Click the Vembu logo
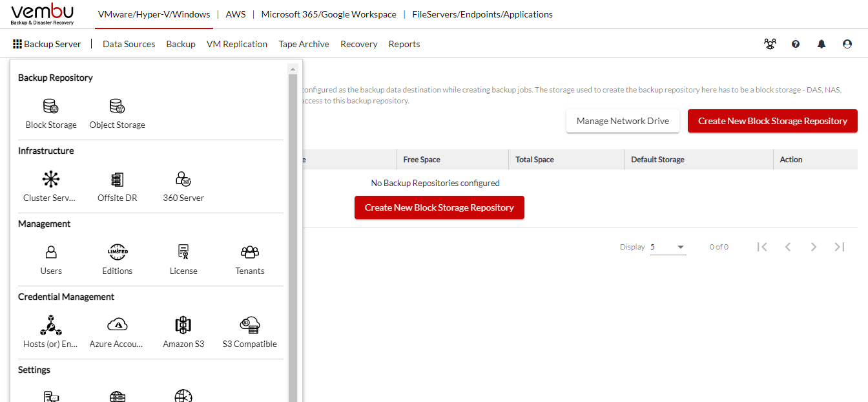Screen dimensions: 868x402 43,14
